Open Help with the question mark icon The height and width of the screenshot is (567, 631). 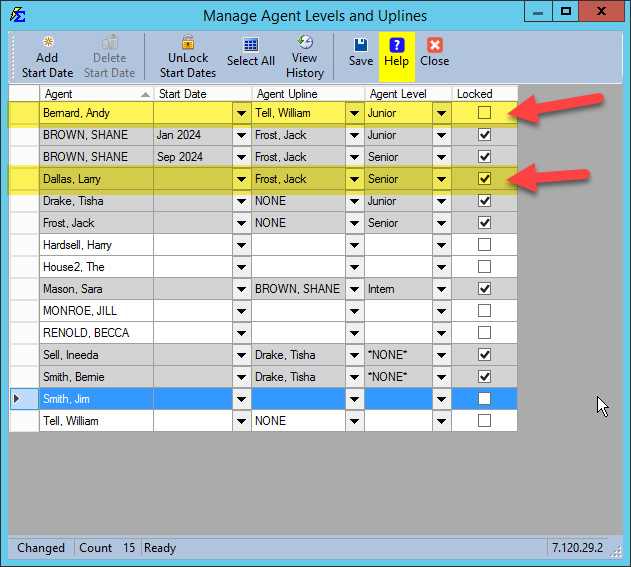(x=397, y=45)
